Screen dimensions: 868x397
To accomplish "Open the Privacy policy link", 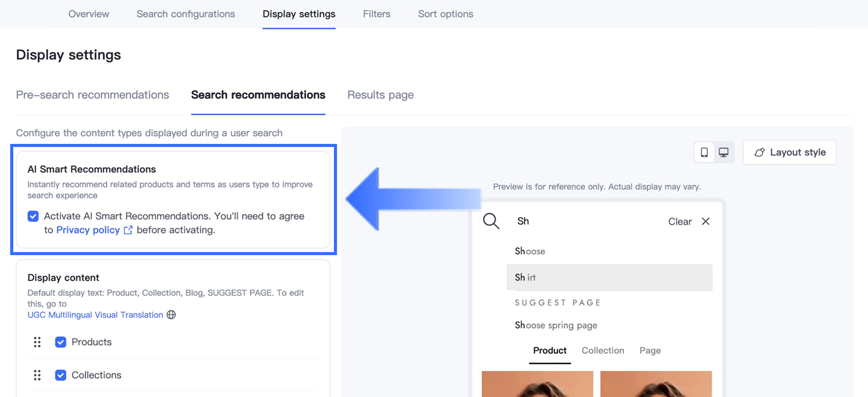I will (x=88, y=230).
